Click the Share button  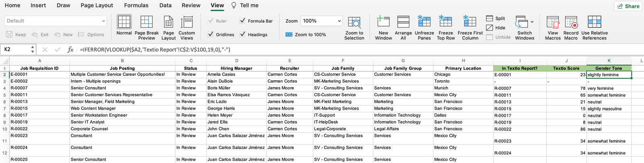point(627,6)
